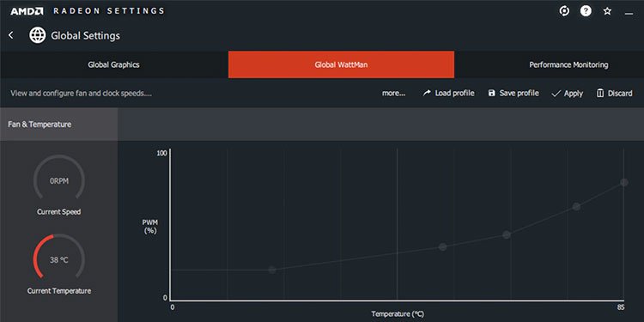
Task: Click Load profile button
Action: coord(448,94)
